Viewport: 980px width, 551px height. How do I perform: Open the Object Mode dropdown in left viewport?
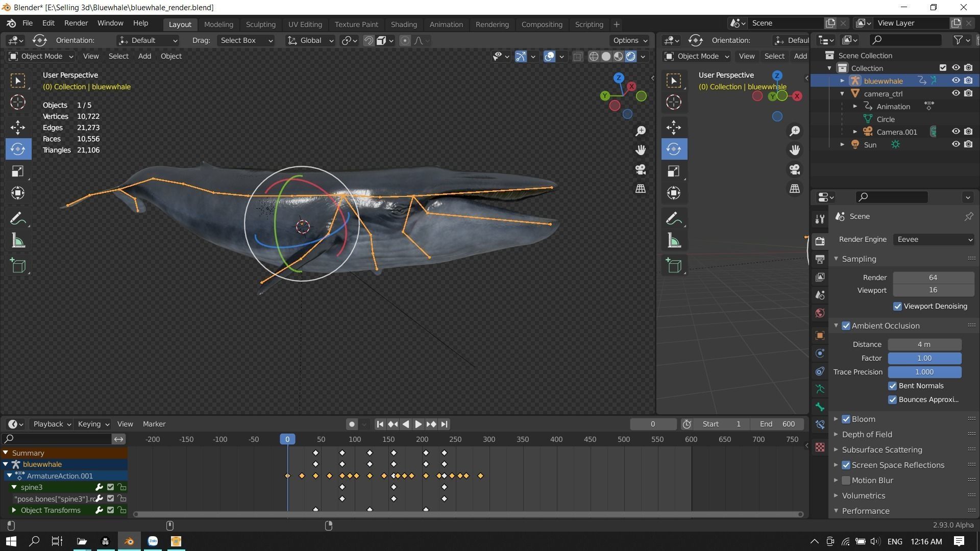point(41,57)
